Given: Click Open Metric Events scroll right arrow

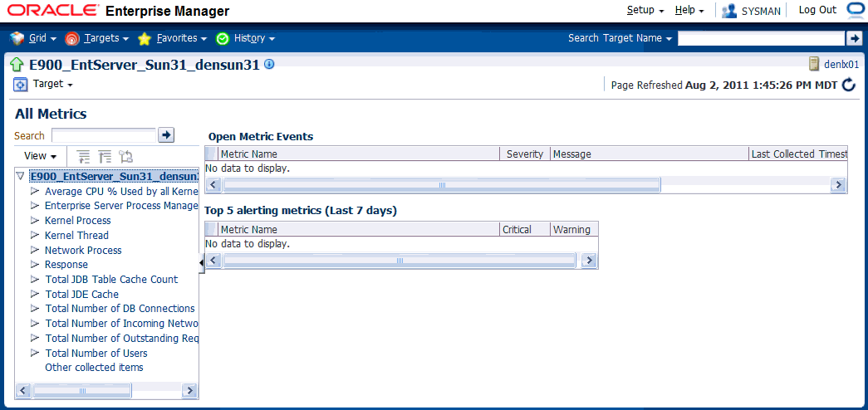Looking at the screenshot, I should click(839, 185).
